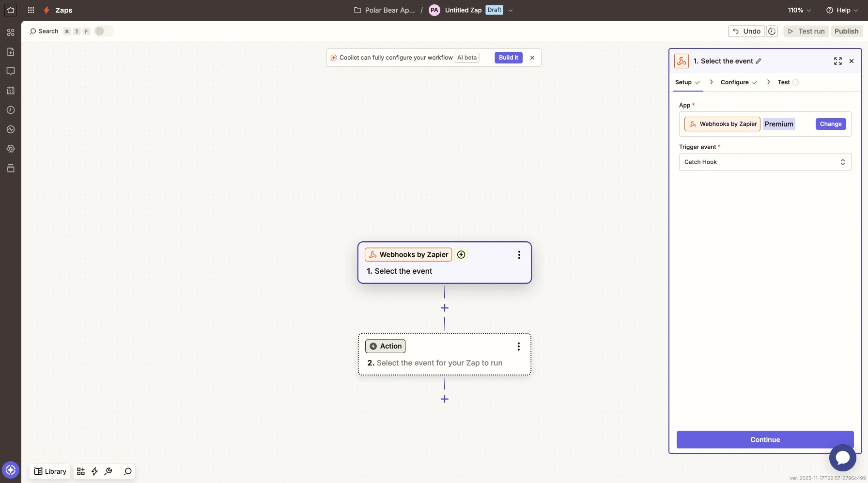Open the apps grid launcher

point(31,10)
